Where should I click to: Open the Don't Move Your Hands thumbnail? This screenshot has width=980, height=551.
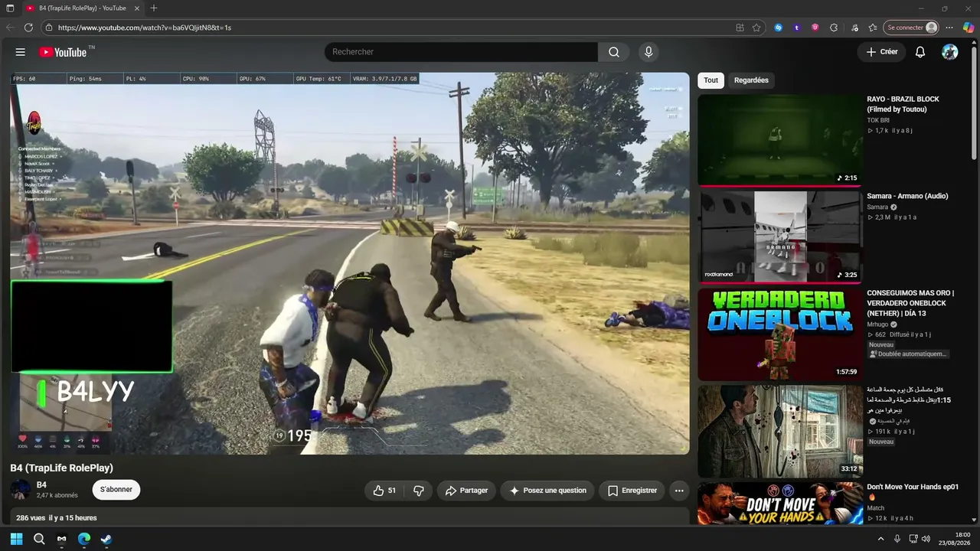780,503
